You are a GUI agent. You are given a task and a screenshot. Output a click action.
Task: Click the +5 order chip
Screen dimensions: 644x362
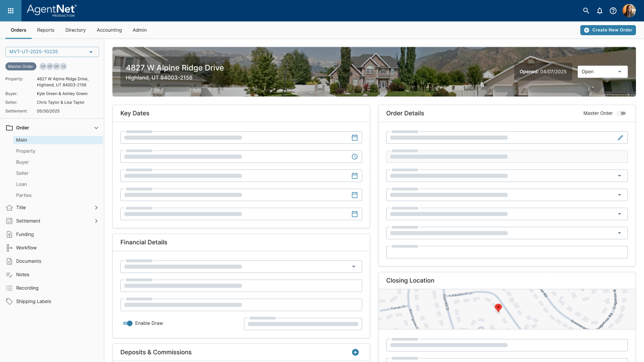click(x=63, y=66)
